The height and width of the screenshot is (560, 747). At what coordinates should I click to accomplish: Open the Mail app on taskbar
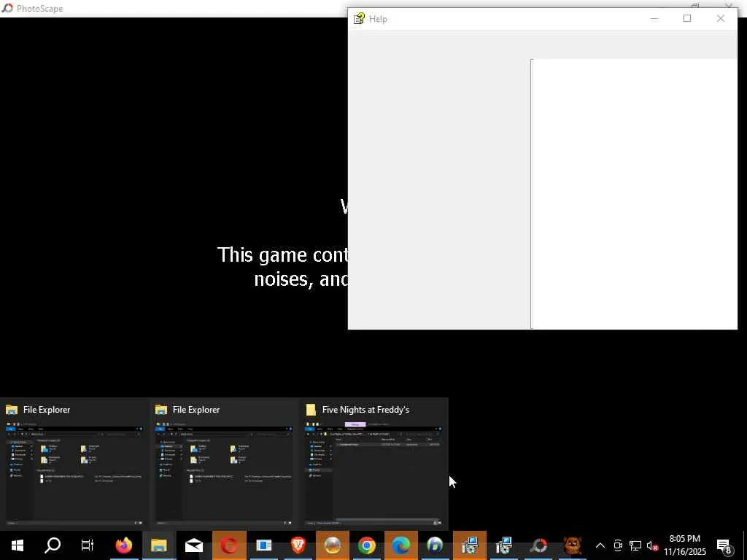coord(194,545)
